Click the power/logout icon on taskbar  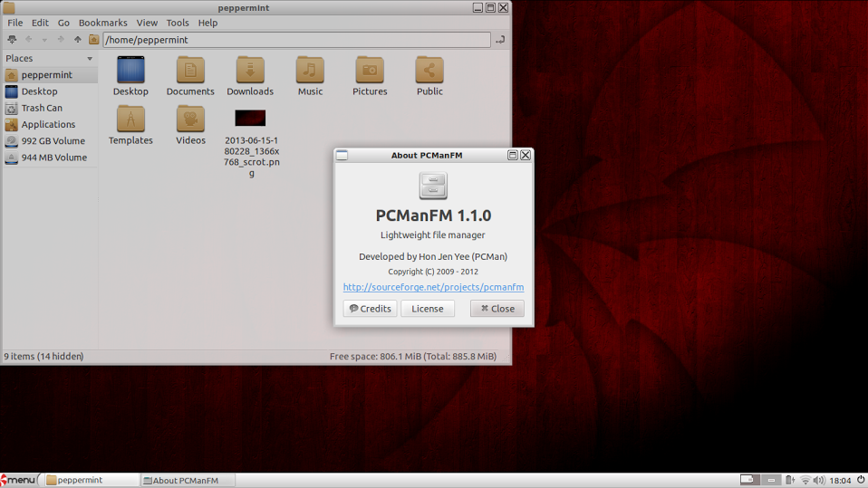point(861,480)
